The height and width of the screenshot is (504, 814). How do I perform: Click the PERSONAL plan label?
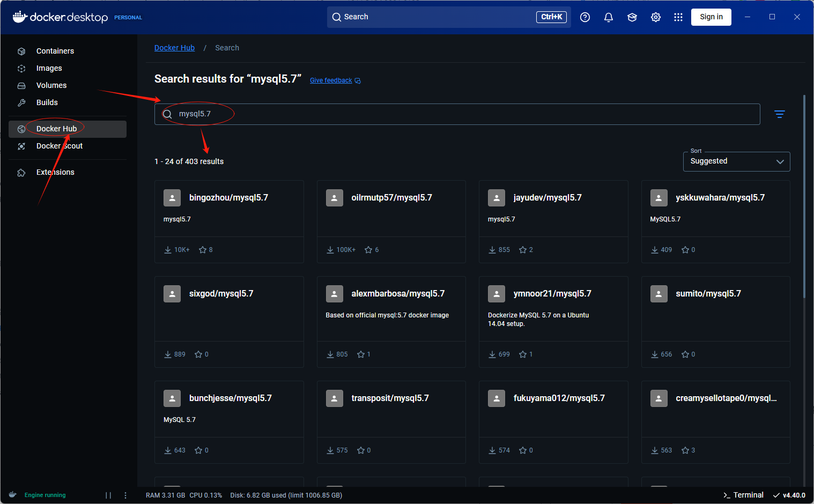tap(128, 18)
